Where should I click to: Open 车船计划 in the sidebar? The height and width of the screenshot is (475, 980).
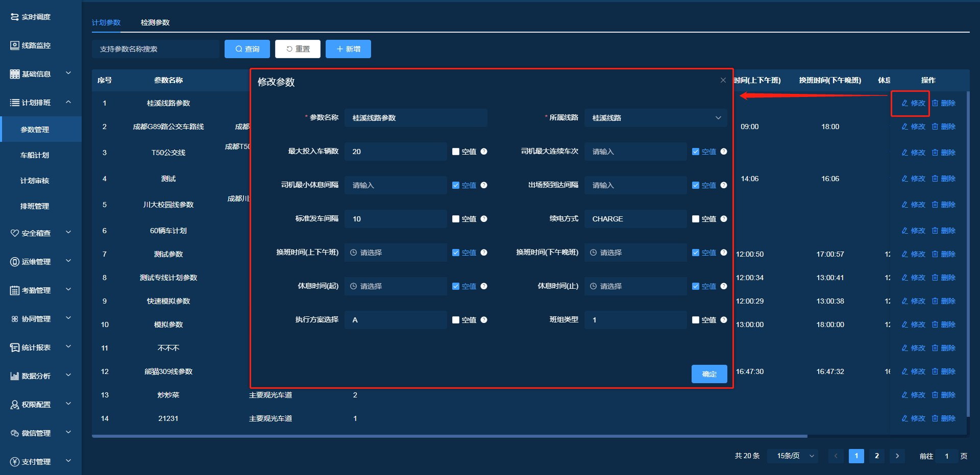[35, 155]
